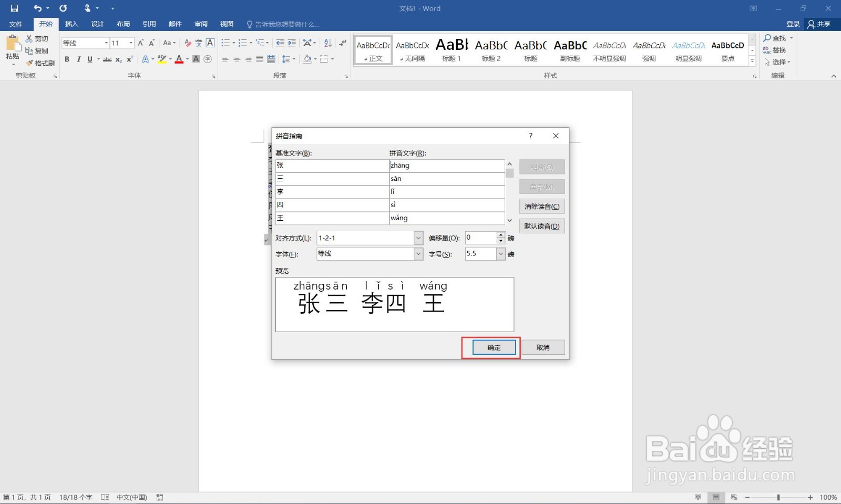Click the Character Shading icon
Image resolution: width=841 pixels, height=504 pixels.
(x=196, y=59)
